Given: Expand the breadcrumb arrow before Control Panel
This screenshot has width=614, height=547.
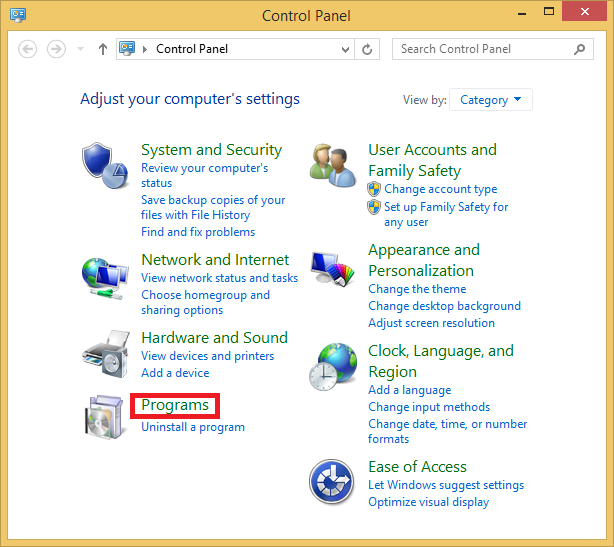Looking at the screenshot, I should (144, 49).
